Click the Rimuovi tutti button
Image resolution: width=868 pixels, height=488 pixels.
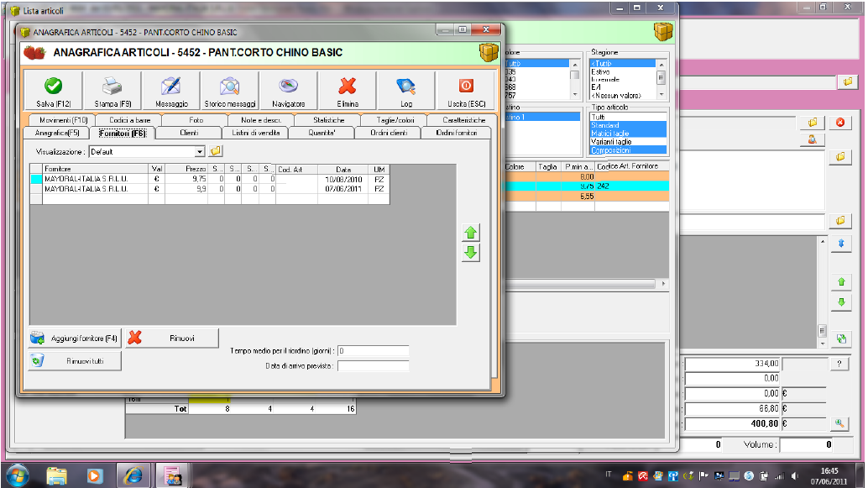[74, 361]
